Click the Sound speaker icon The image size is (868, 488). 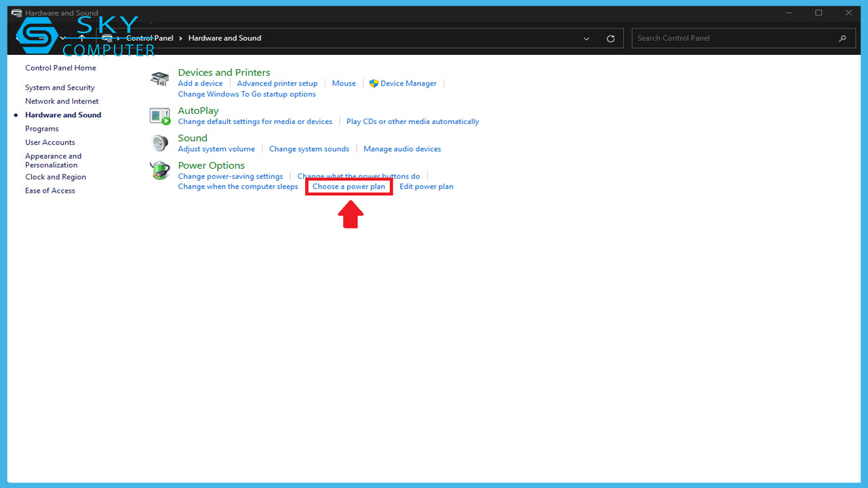point(159,142)
